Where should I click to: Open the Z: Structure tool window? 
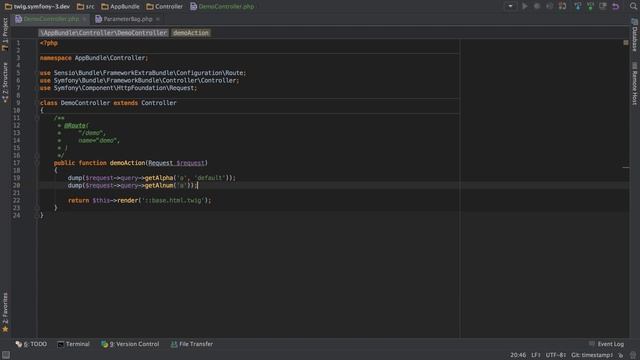pos(5,82)
